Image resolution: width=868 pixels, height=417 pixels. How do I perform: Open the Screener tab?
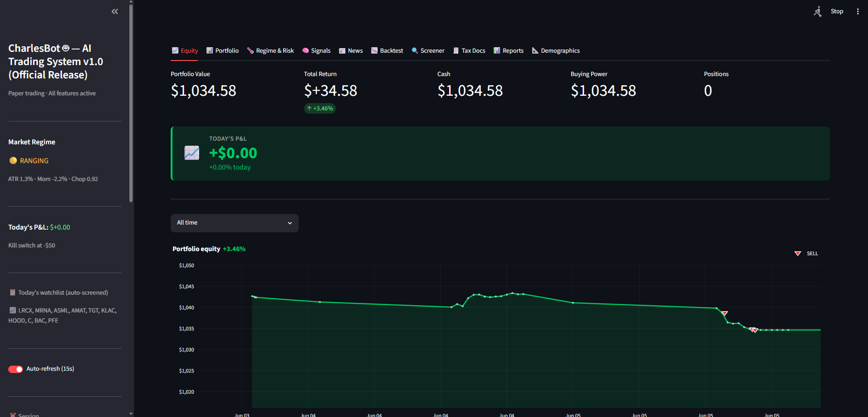point(428,50)
